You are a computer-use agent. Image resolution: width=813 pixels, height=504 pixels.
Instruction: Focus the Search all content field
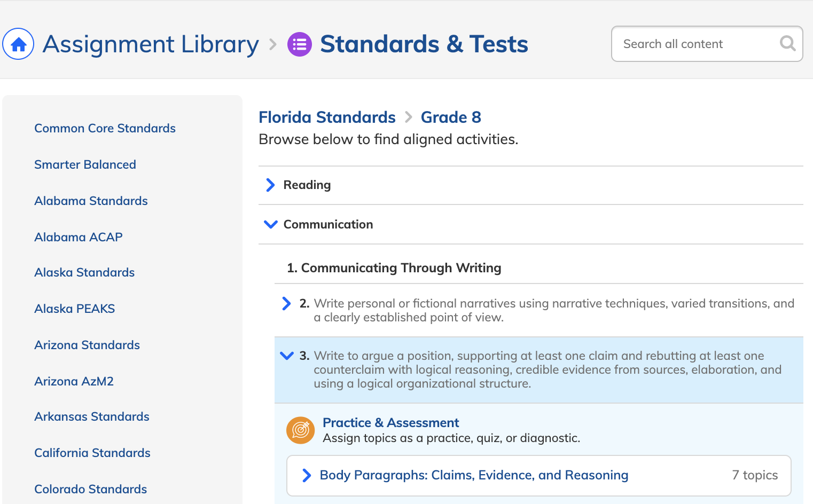(x=707, y=44)
